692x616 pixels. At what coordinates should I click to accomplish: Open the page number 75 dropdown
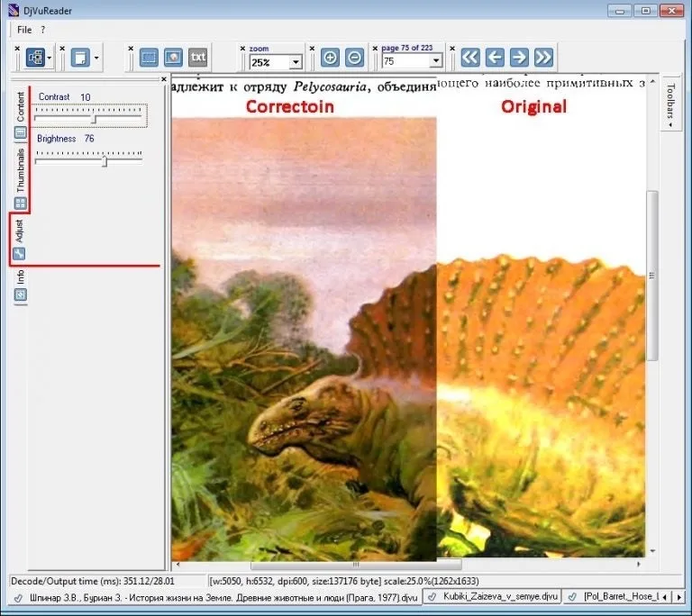[436, 60]
